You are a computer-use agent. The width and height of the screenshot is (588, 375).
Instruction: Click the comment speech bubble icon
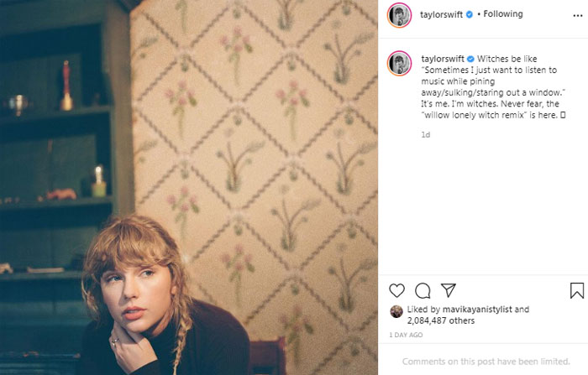pos(423,290)
